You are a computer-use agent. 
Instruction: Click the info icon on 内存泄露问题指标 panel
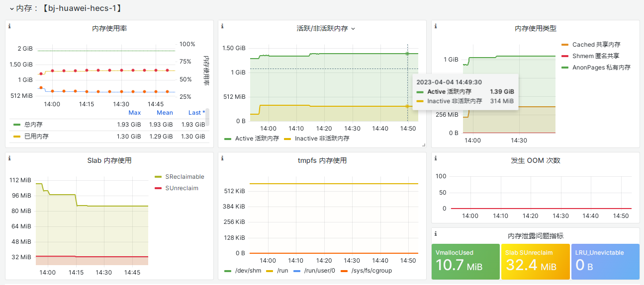[435, 234]
